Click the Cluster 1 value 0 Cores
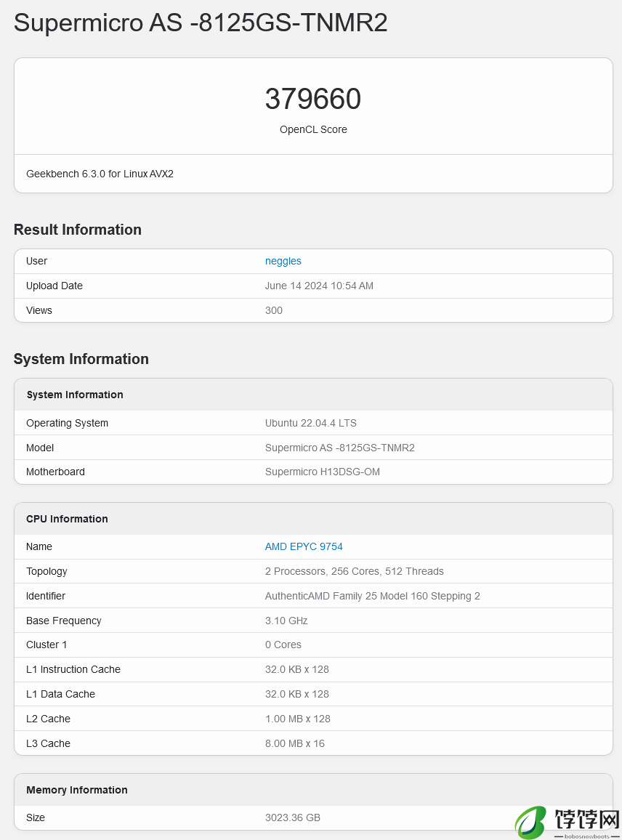Viewport: 622px width, 840px height. (x=283, y=645)
